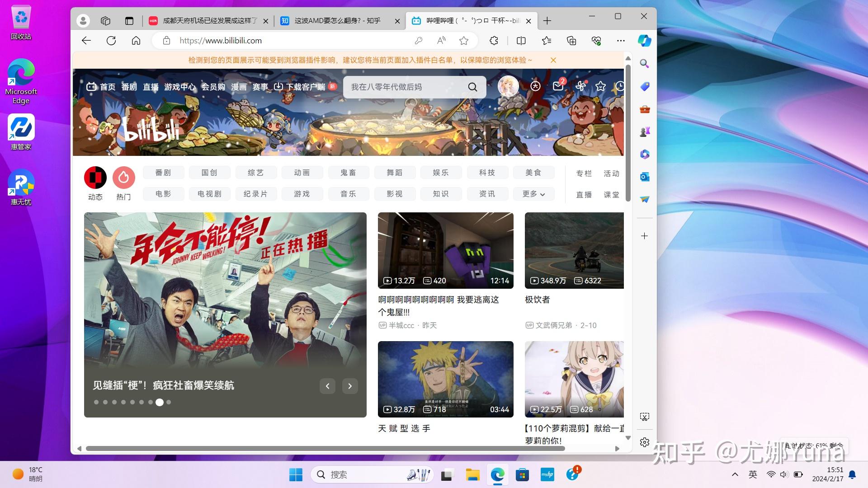Toggle Edge split screen view
Screen dimensions: 868x488
(x=521, y=41)
